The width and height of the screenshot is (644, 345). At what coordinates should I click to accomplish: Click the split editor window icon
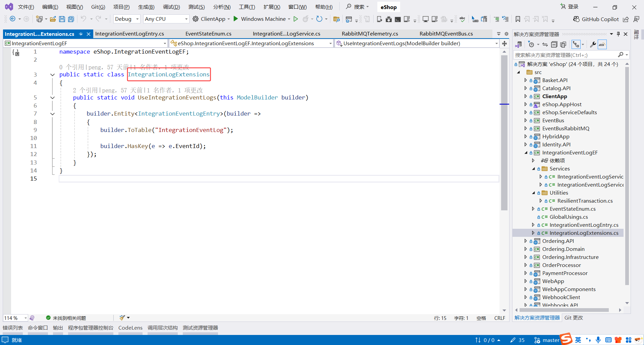(x=504, y=44)
